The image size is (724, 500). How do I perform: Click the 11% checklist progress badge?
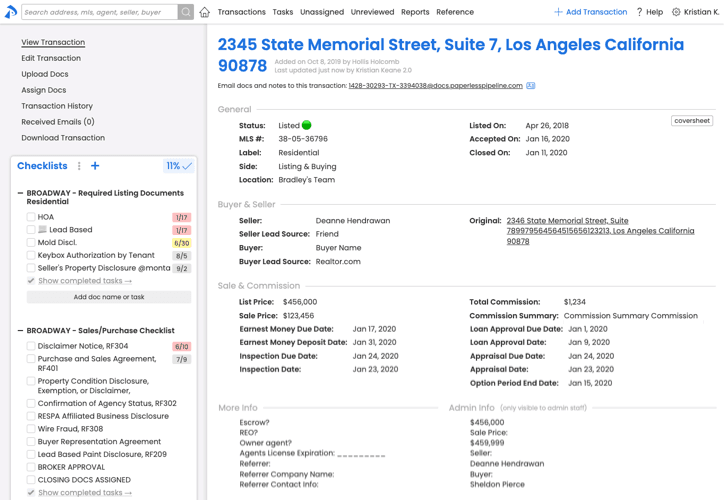[179, 166]
